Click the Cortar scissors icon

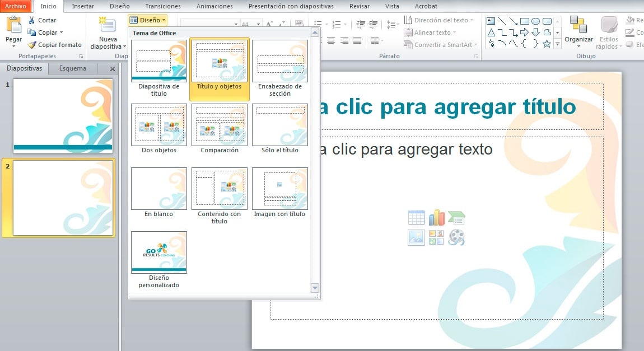[x=31, y=20]
